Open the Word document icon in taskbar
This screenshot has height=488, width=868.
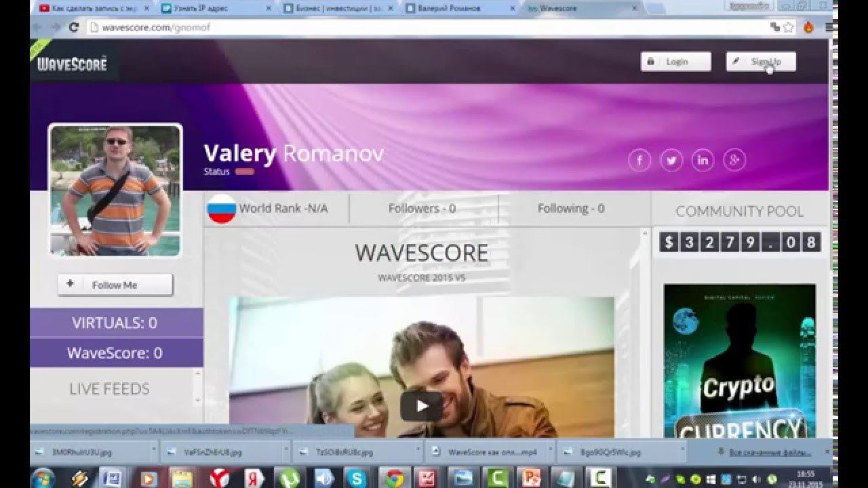112,478
